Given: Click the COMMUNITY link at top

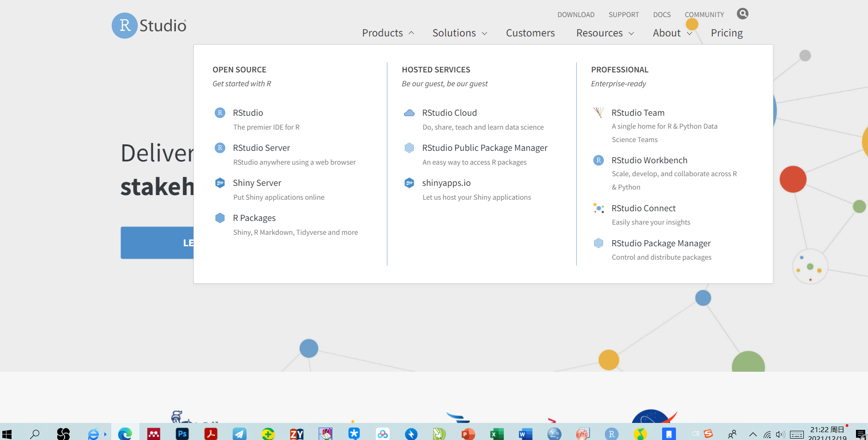Looking at the screenshot, I should pos(704,15).
